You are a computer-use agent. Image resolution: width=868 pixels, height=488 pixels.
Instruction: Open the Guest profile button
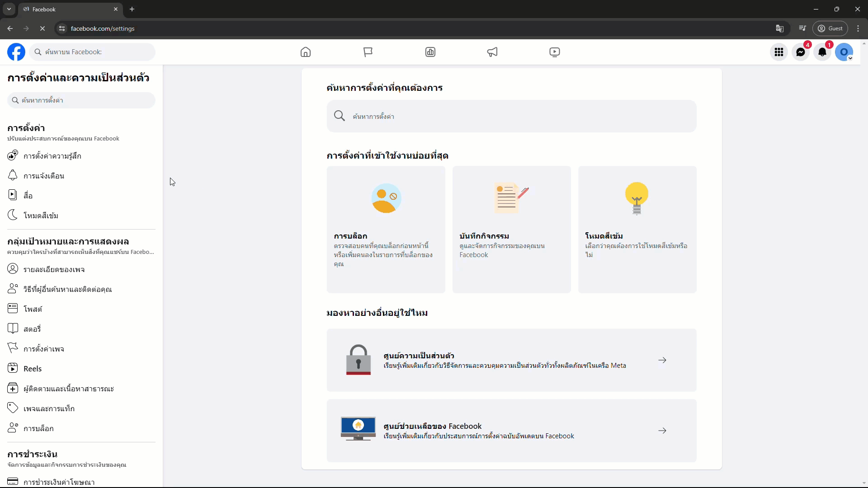(830, 28)
